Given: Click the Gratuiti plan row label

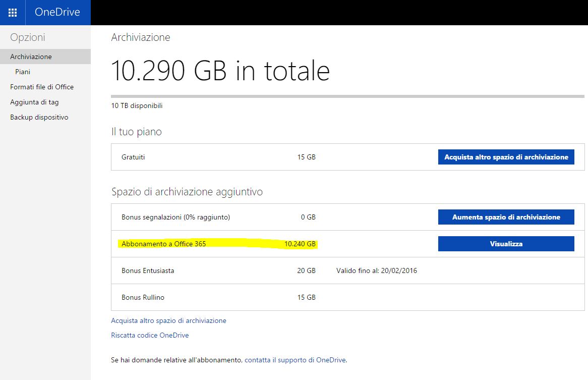Looking at the screenshot, I should (x=133, y=157).
